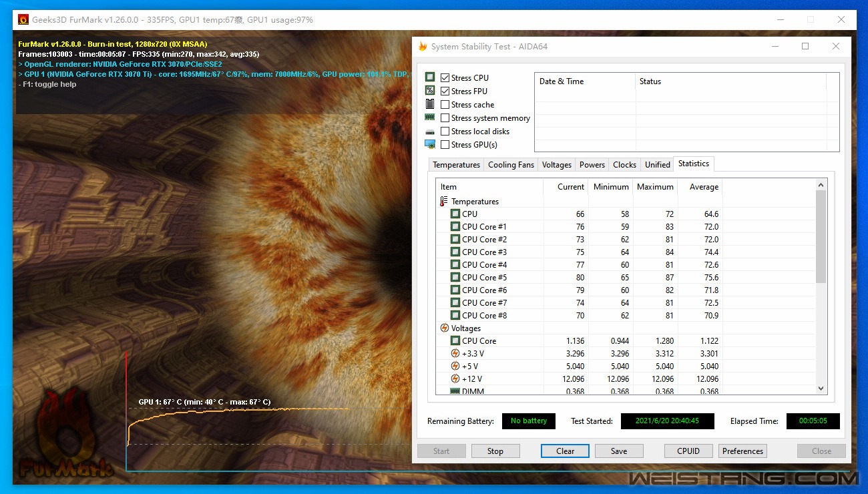Click the voltage icon in +5 V row

pyautogui.click(x=455, y=366)
